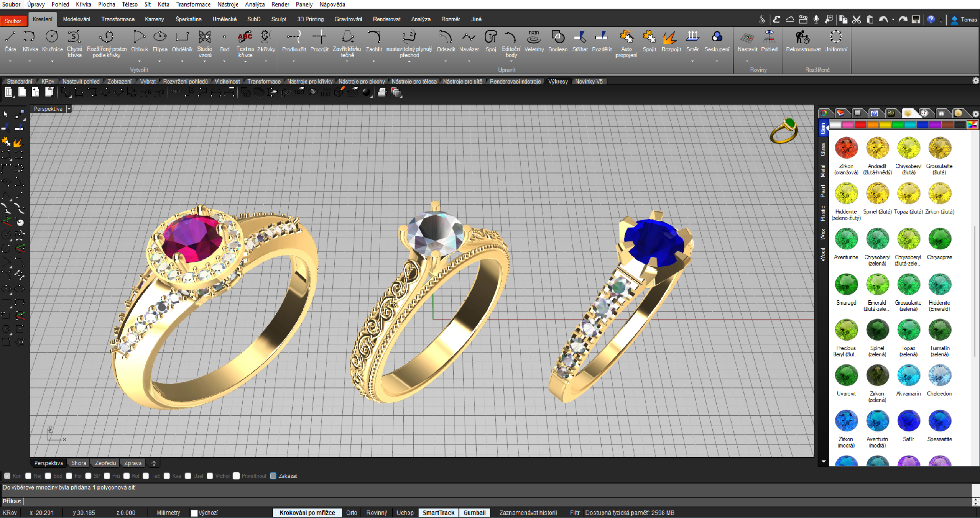980x518 pixels.
Task: Select the Elipsa tool
Action: (x=160, y=41)
